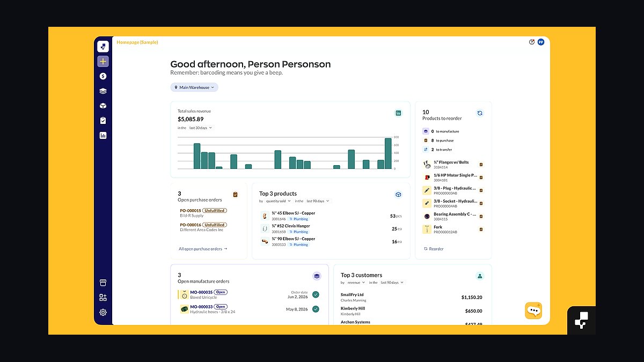Open the integrations grid-plus sidebar icon
644x362 pixels.
[103, 298]
